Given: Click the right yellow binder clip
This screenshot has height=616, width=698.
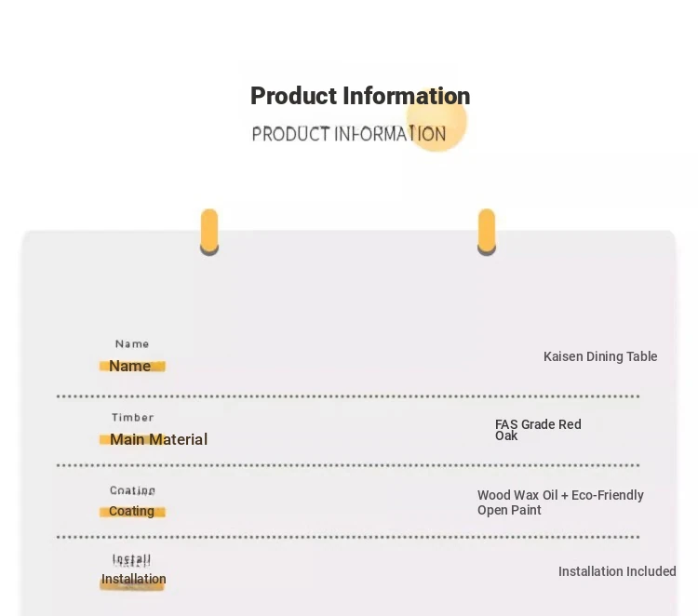Looking at the screenshot, I should tap(487, 232).
